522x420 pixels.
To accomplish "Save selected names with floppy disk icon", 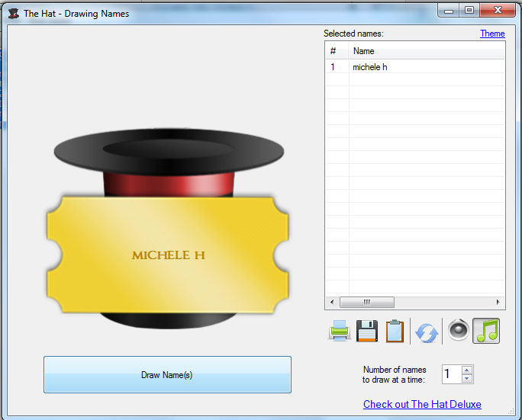I will [x=367, y=331].
